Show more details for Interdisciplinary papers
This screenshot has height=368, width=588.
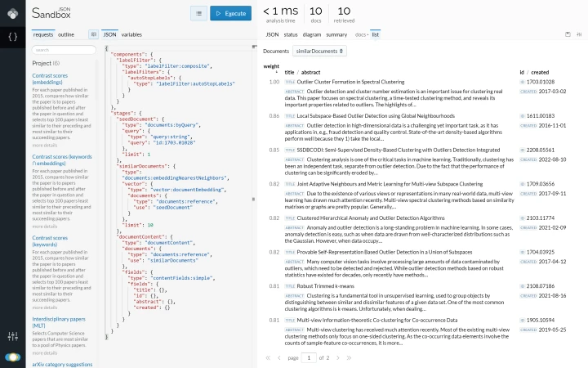45,353
